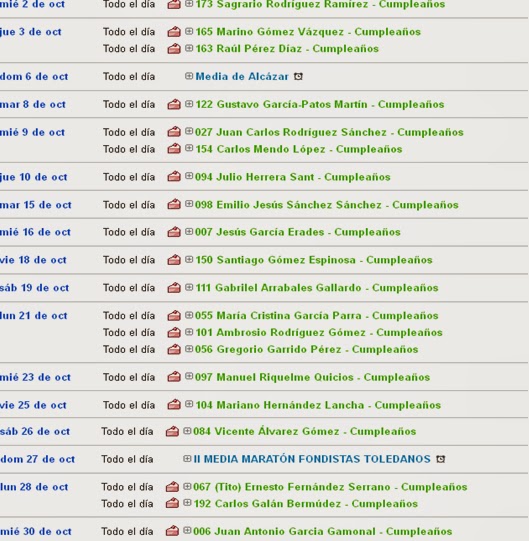Open the lun 21 de oct date

[34, 315]
